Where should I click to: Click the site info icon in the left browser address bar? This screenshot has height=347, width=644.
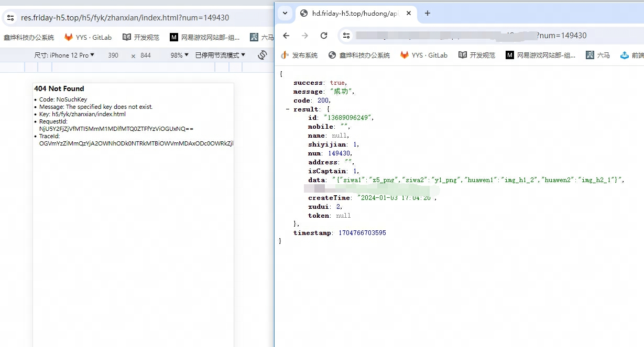click(x=10, y=18)
